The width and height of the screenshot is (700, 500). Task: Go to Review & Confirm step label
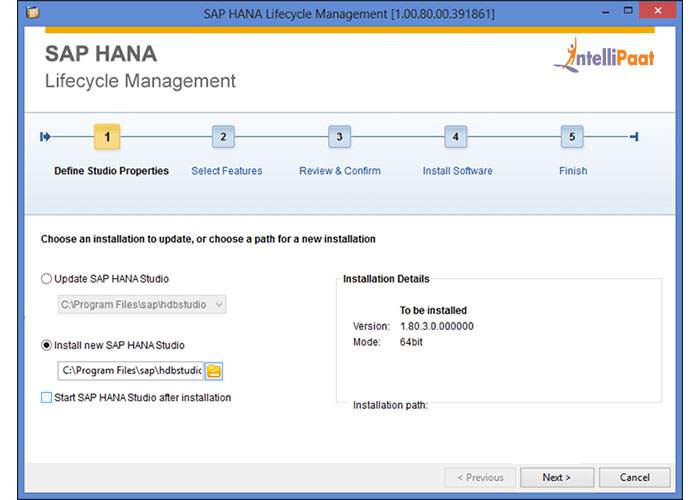coord(340,171)
